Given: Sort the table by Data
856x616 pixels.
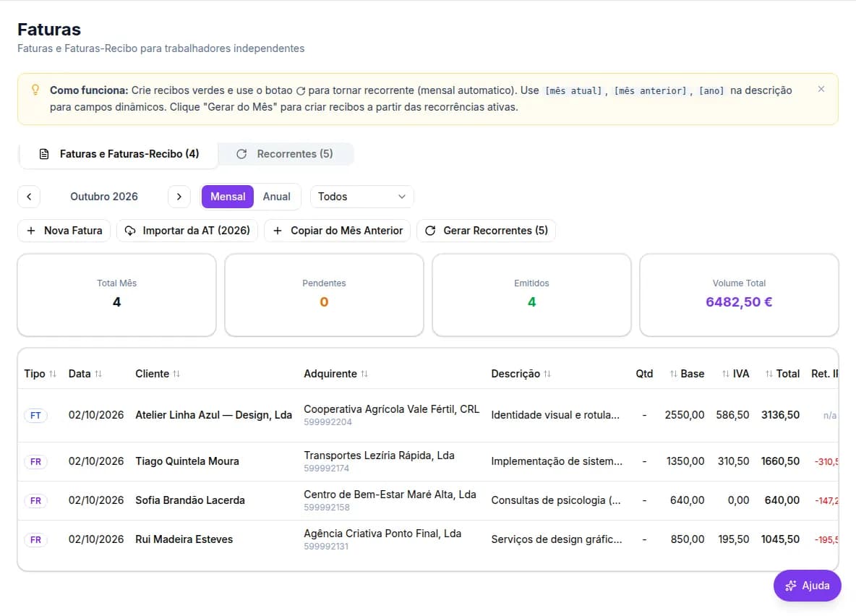Looking at the screenshot, I should [85, 374].
